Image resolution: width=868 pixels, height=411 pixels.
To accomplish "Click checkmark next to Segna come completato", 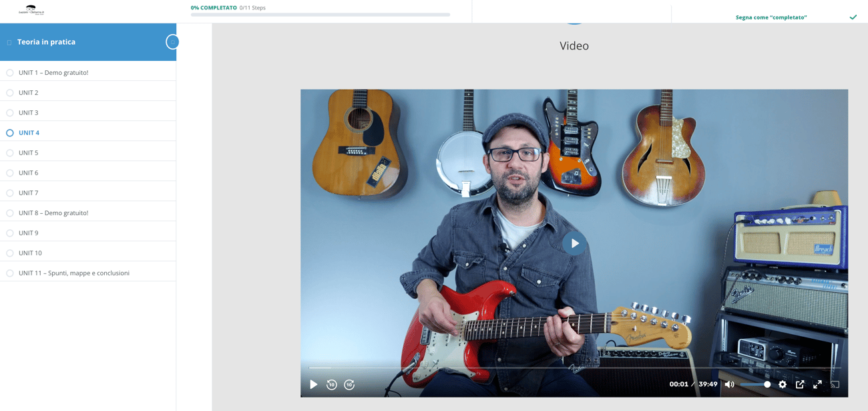I will (x=853, y=17).
